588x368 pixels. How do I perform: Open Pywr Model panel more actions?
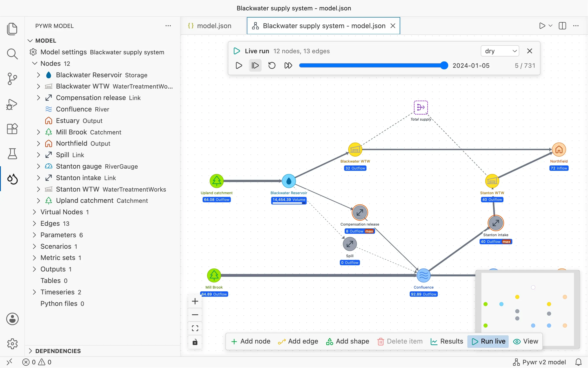168,26
